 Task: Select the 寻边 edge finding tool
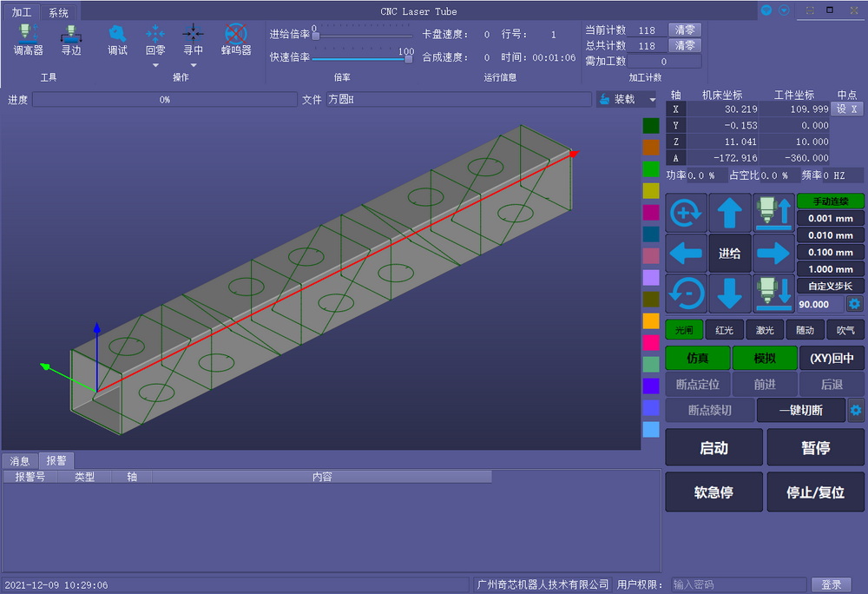click(70, 39)
